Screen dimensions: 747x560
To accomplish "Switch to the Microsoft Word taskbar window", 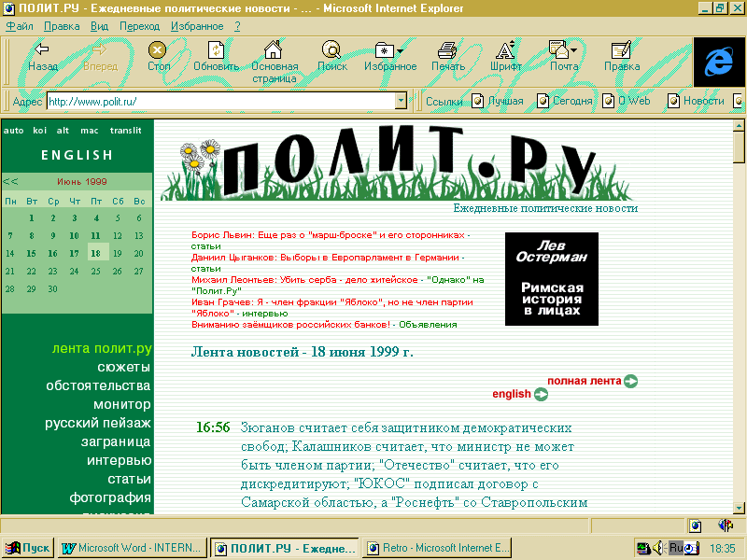I will coord(133,548).
